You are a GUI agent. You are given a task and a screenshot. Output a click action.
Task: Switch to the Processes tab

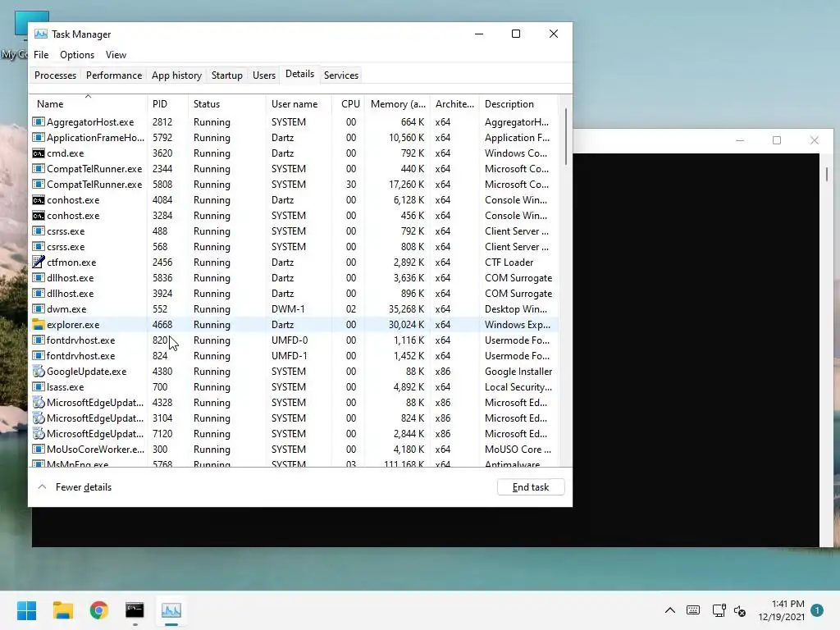55,75
